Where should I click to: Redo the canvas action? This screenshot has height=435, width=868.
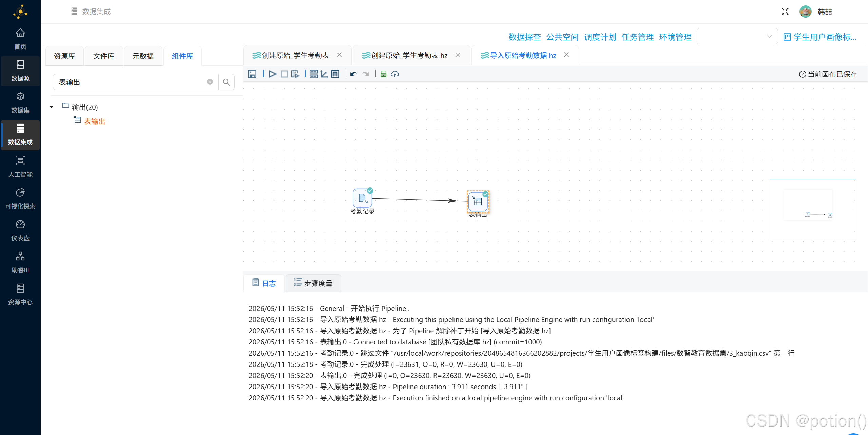(x=365, y=74)
